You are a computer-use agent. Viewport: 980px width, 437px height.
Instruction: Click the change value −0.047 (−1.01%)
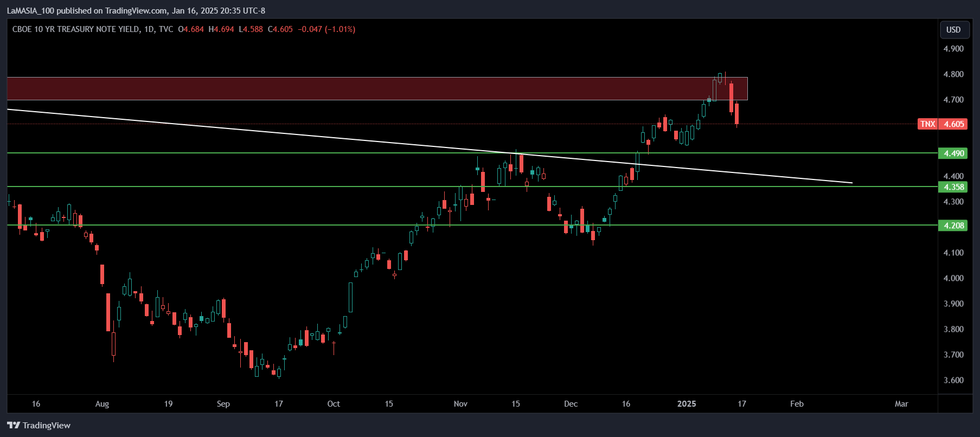326,29
